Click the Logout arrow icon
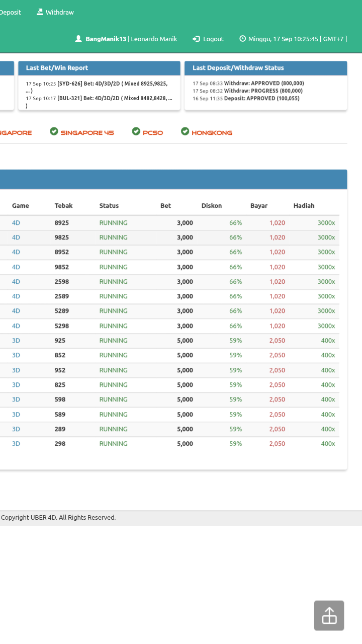Screen dimensions: 362x644 coord(196,39)
